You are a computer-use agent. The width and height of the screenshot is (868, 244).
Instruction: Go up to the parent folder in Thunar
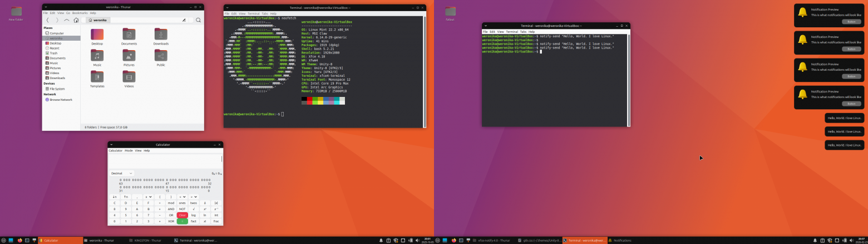pos(67,20)
